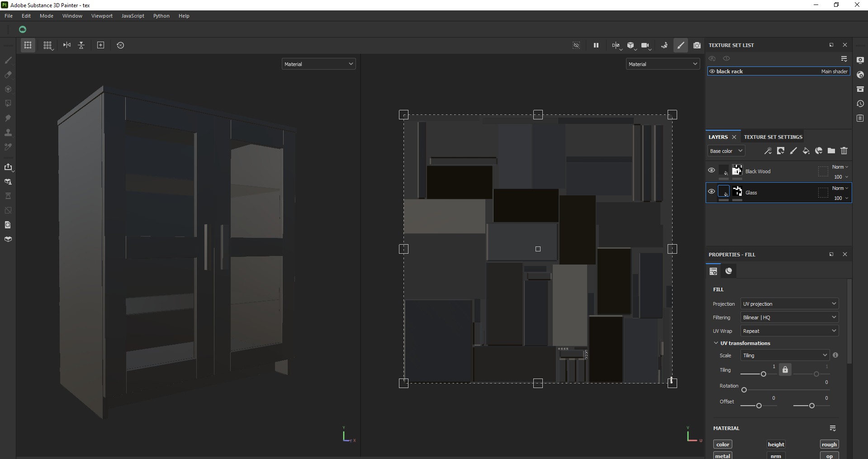Add a smart material layer
Viewport: 868px width, 459px height.
point(819,151)
